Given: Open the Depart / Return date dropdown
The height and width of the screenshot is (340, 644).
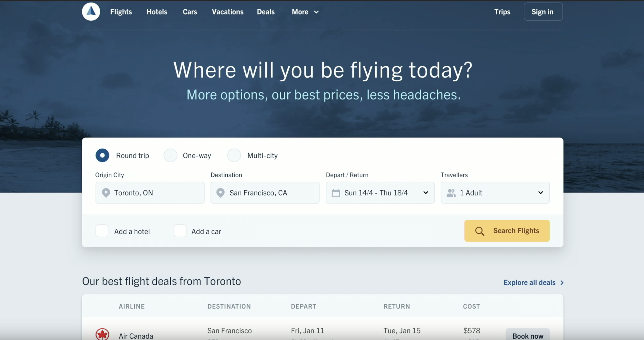Looking at the screenshot, I should pyautogui.click(x=425, y=193).
